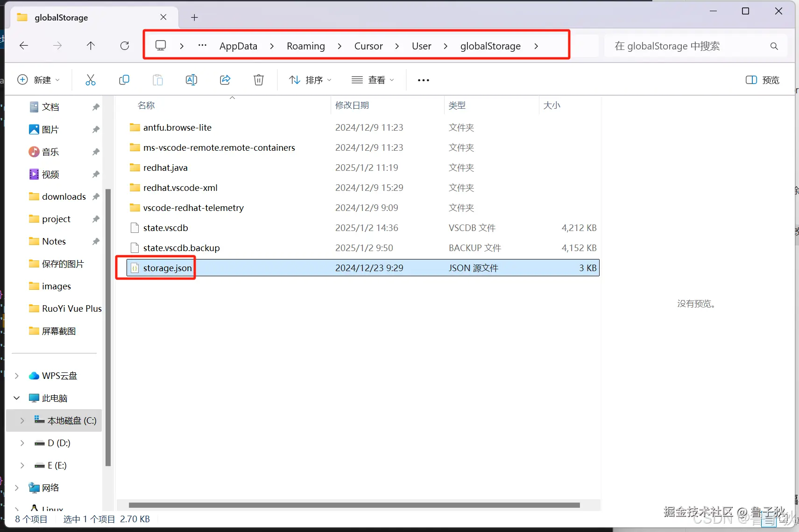Click the forward navigation arrow
Screen dimensions: 799x532
click(x=57, y=45)
